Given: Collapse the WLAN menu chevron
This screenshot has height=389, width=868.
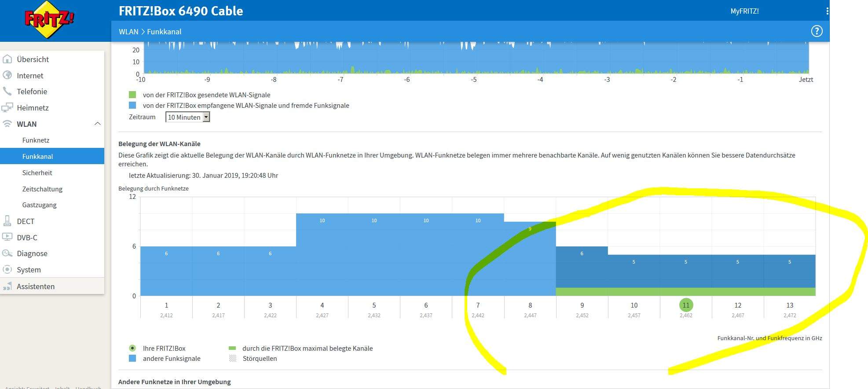Looking at the screenshot, I should pyautogui.click(x=98, y=124).
